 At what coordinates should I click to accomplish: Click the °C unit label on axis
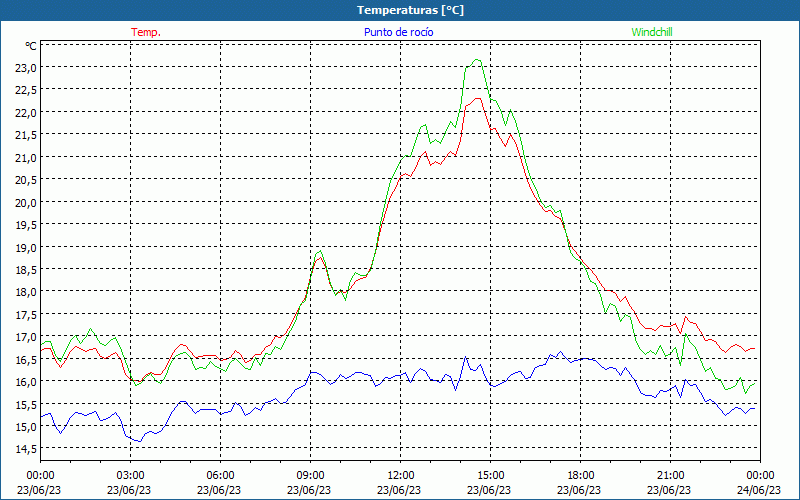(x=31, y=46)
